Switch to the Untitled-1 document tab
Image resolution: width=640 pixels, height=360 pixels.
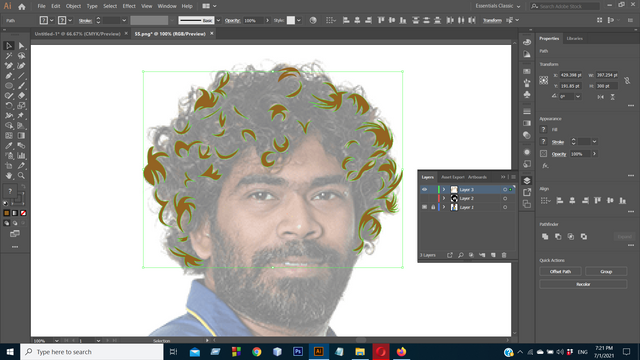click(x=78, y=34)
